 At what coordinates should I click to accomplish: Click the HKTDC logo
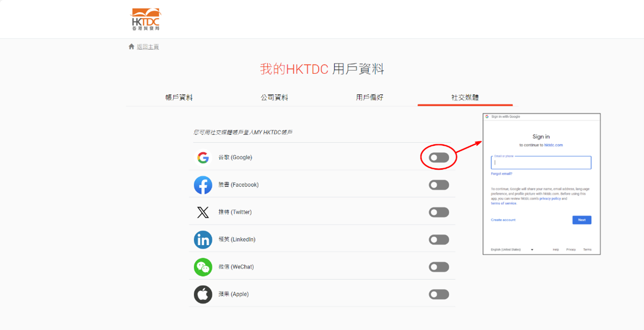click(145, 19)
